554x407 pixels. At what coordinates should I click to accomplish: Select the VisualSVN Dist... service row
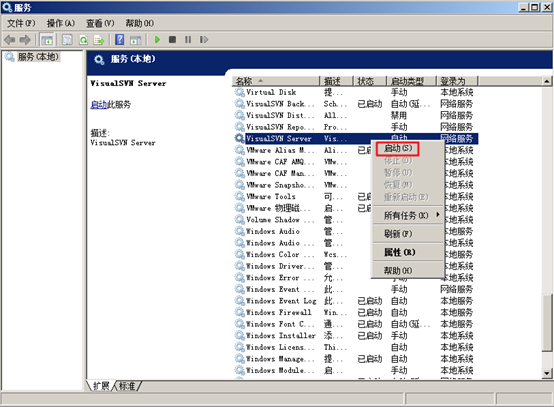click(355, 116)
